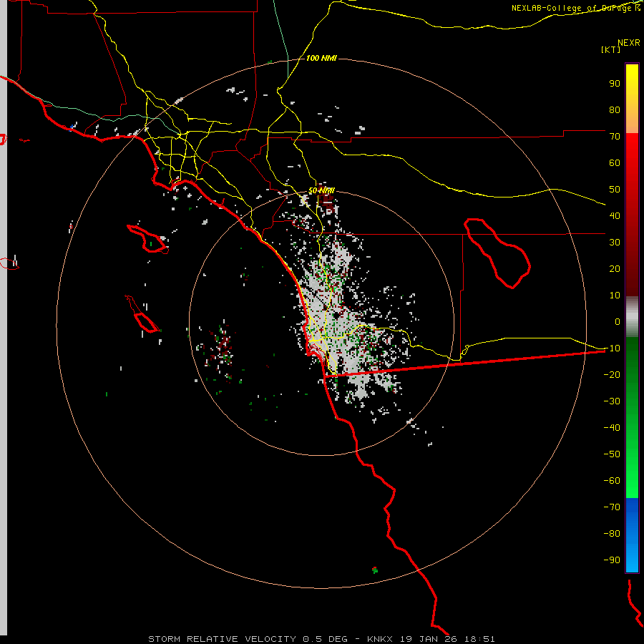Click the positive 90 value on the scale
This screenshot has width=644, height=644.
[x=615, y=84]
